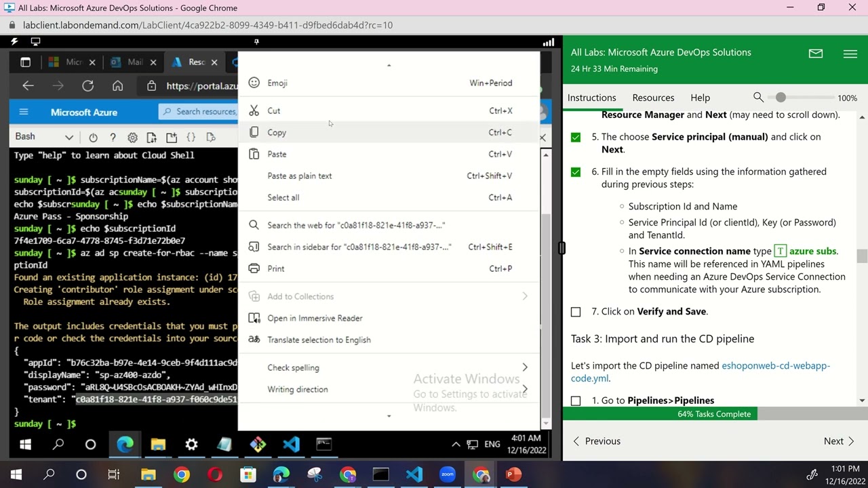Viewport: 868px width, 488px height.
Task: Open Visual Studio Code in VM taskbar
Action: [291, 445]
